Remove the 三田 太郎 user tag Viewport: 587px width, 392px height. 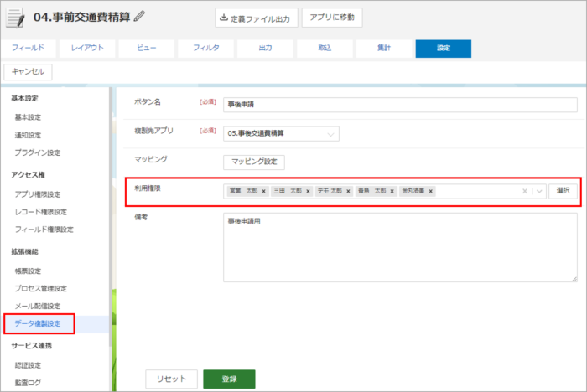pos(308,191)
